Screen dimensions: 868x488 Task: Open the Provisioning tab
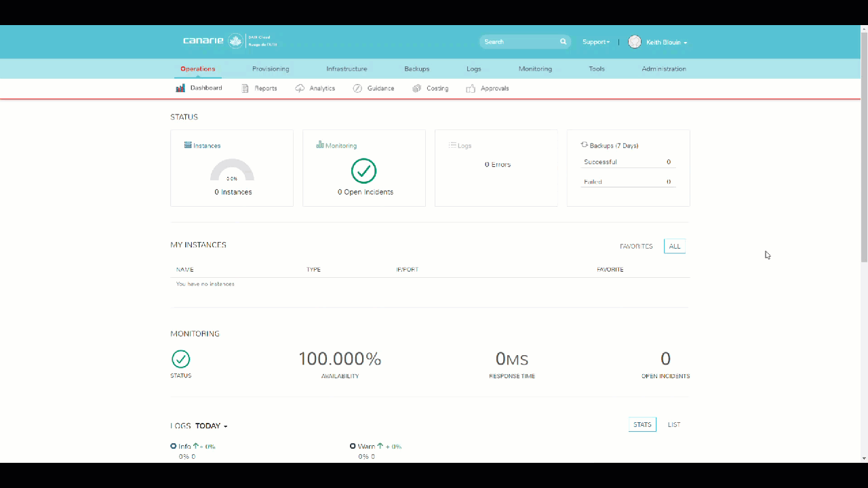(x=271, y=68)
